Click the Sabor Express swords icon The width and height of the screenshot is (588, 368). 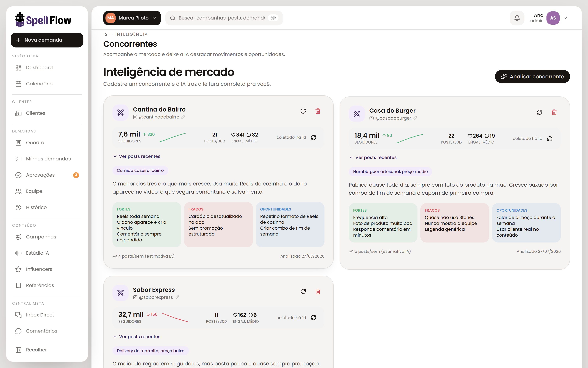click(121, 293)
